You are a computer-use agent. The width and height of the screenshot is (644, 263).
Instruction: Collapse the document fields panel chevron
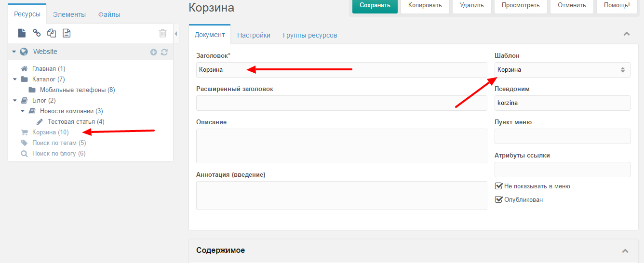click(x=626, y=34)
